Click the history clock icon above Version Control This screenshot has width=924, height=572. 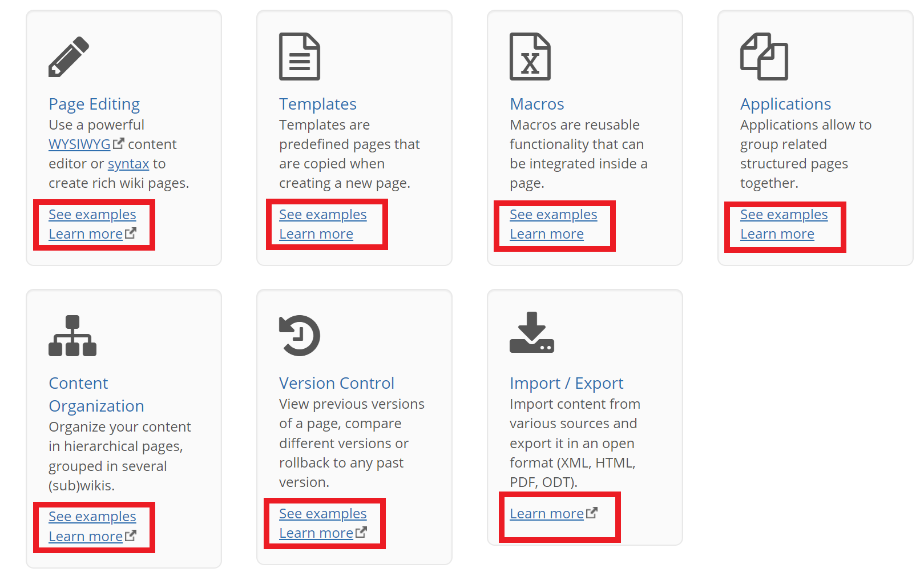300,336
